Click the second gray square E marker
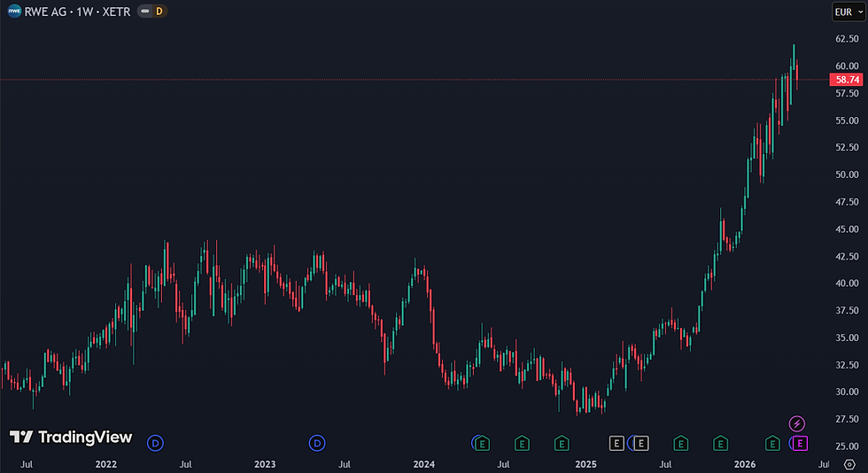The height and width of the screenshot is (473, 868). [641, 443]
